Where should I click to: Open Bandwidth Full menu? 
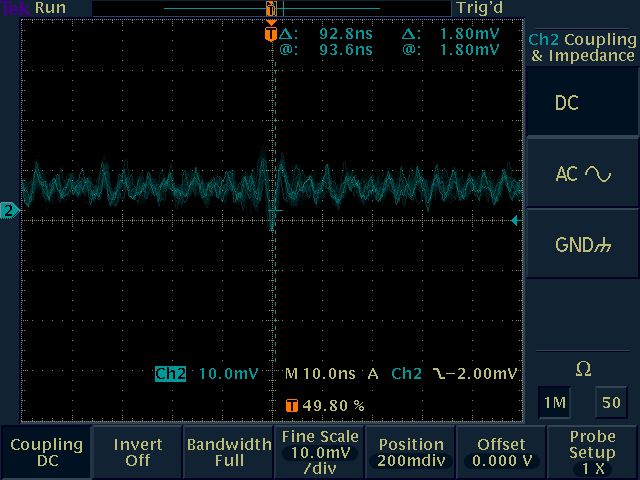229,452
